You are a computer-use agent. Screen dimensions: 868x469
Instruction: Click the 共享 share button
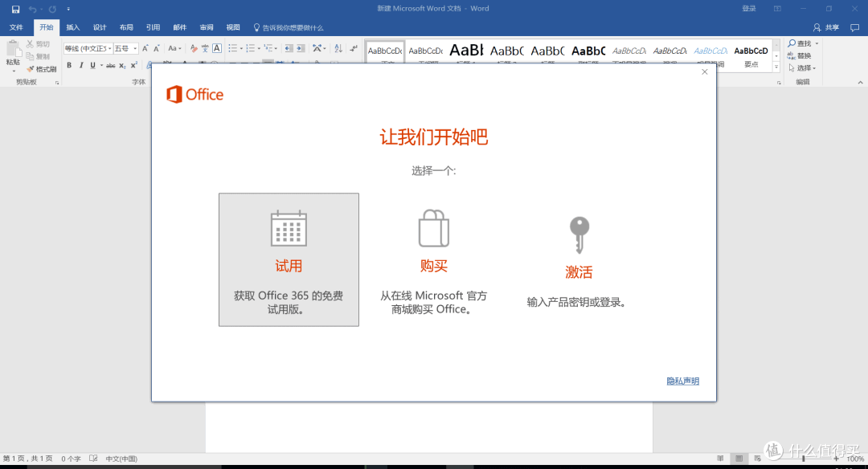tap(826, 27)
